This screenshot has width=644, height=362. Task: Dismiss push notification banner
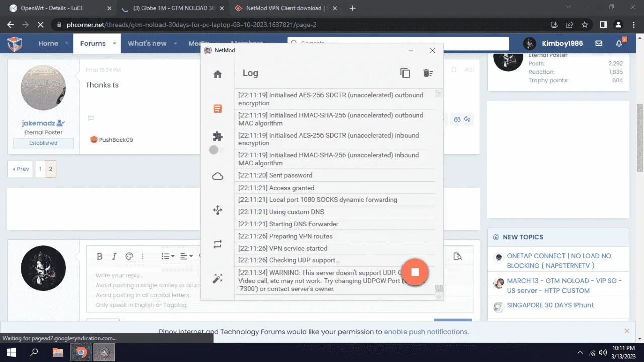pyautogui.click(x=627, y=331)
